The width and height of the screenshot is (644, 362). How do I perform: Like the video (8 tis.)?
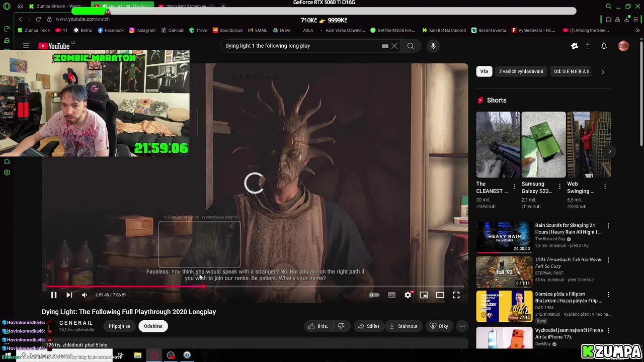coord(318,326)
